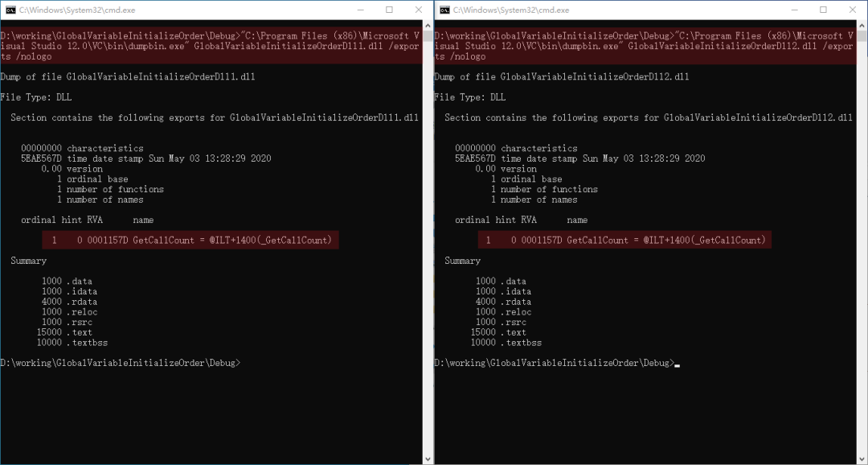
Task: Click 'File Type: DLL' in right window
Action: [x=470, y=97]
